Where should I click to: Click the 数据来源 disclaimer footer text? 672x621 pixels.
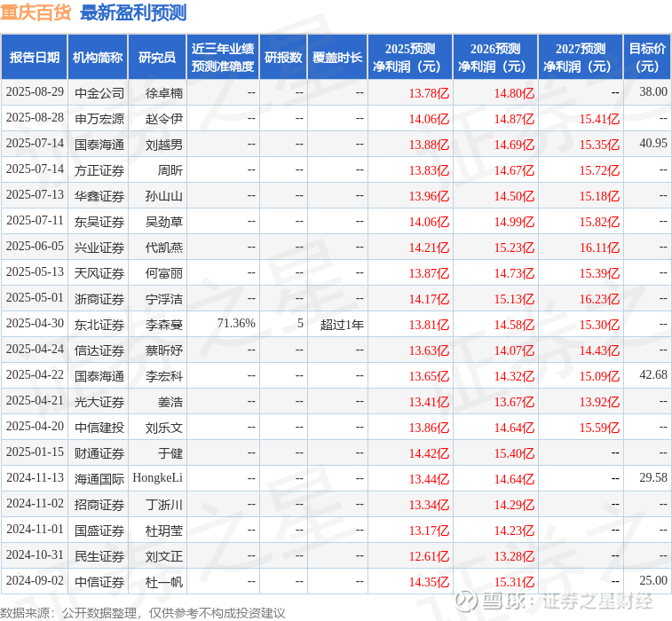click(142, 613)
